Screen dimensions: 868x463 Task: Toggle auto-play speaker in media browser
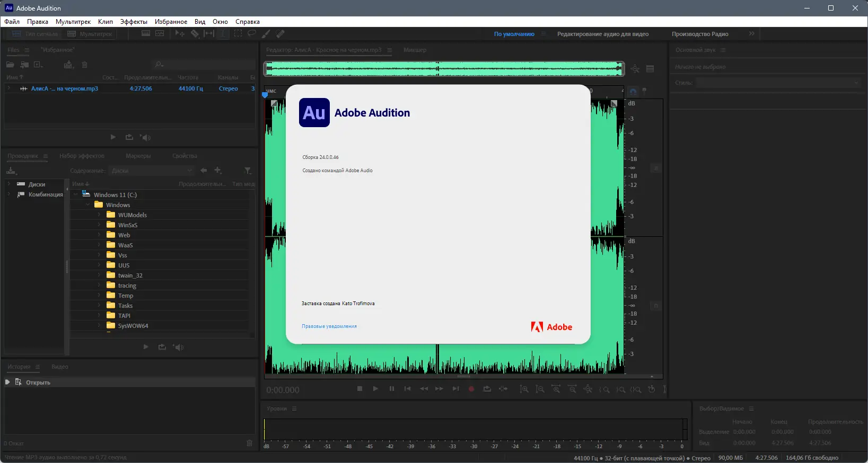tap(179, 347)
